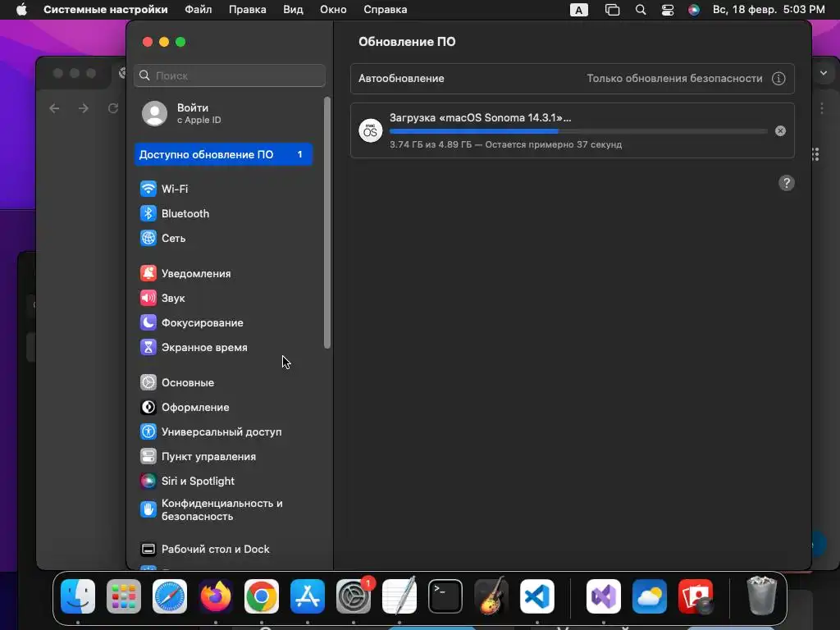Open the Окно menu

point(333,10)
